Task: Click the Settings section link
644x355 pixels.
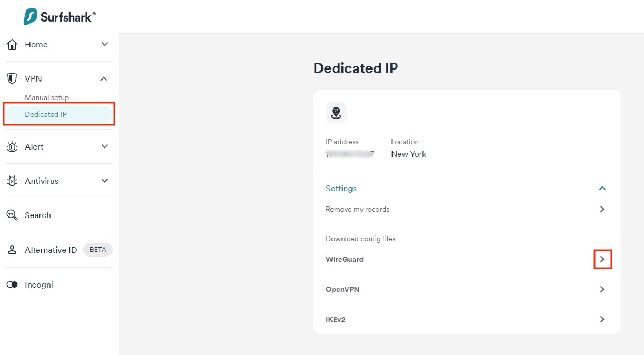Action: (341, 188)
